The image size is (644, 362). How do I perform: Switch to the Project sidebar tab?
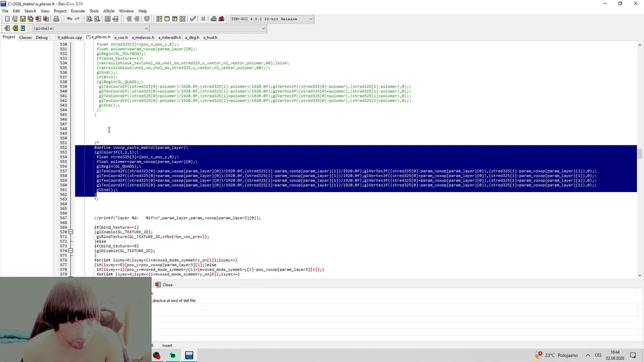[9, 37]
